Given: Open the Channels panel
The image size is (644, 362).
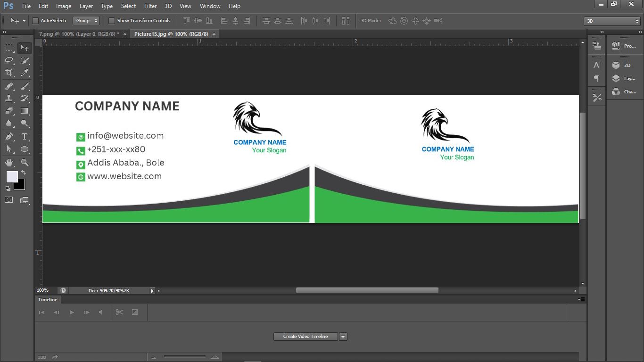Looking at the screenshot, I should pos(624,91).
